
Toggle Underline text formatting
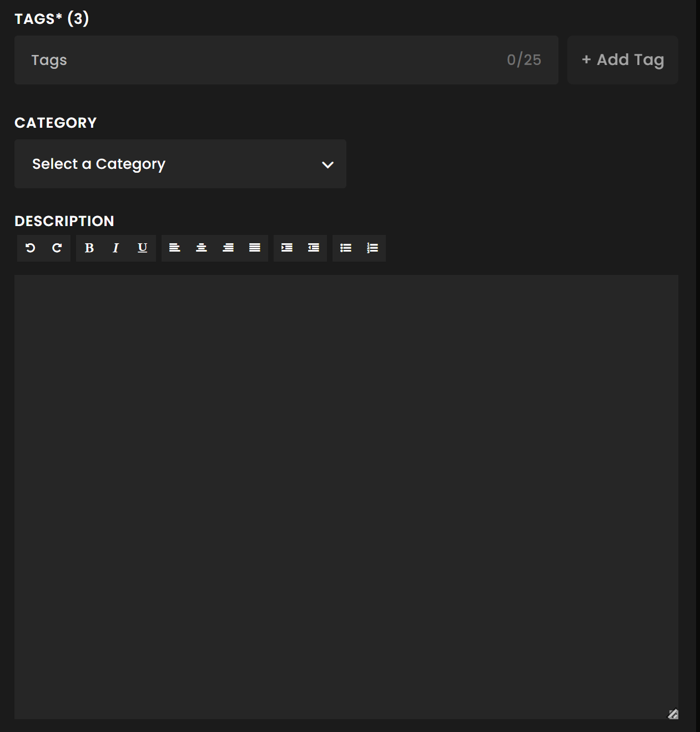143,248
